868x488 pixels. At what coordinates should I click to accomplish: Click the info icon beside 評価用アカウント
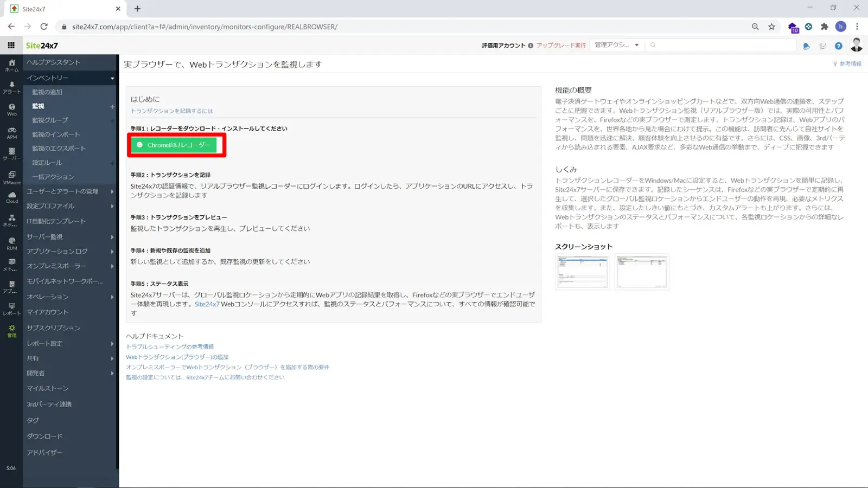(x=531, y=46)
